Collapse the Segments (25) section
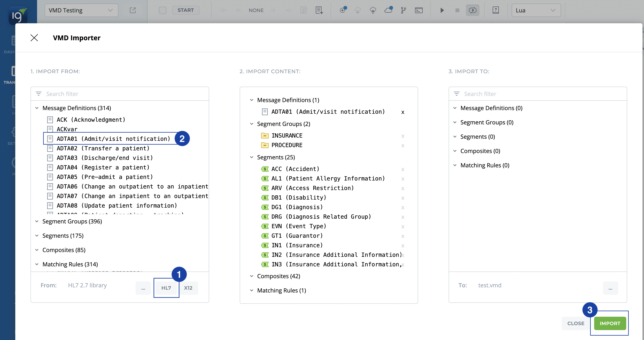Image resolution: width=644 pixels, height=340 pixels. coord(251,157)
